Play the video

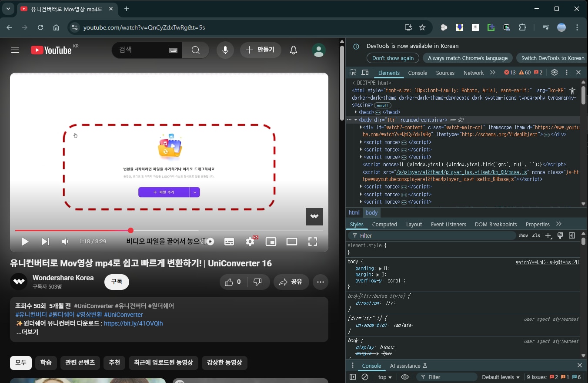tap(25, 242)
